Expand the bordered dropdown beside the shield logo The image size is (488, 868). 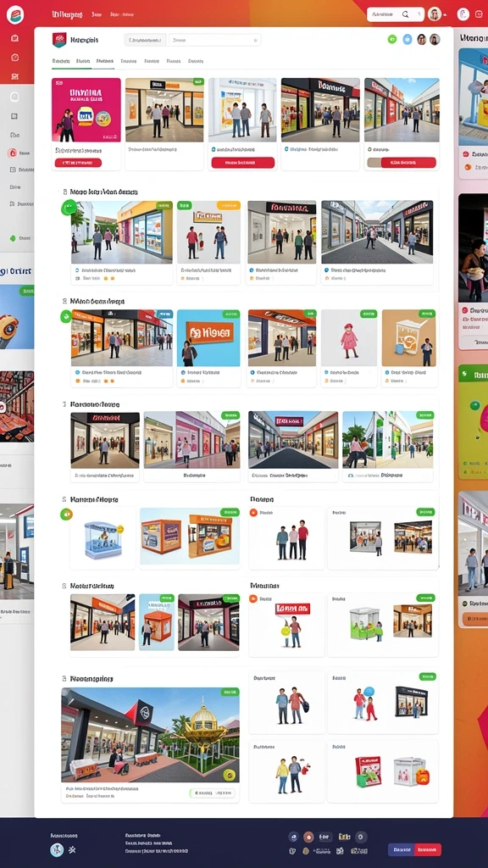click(145, 40)
